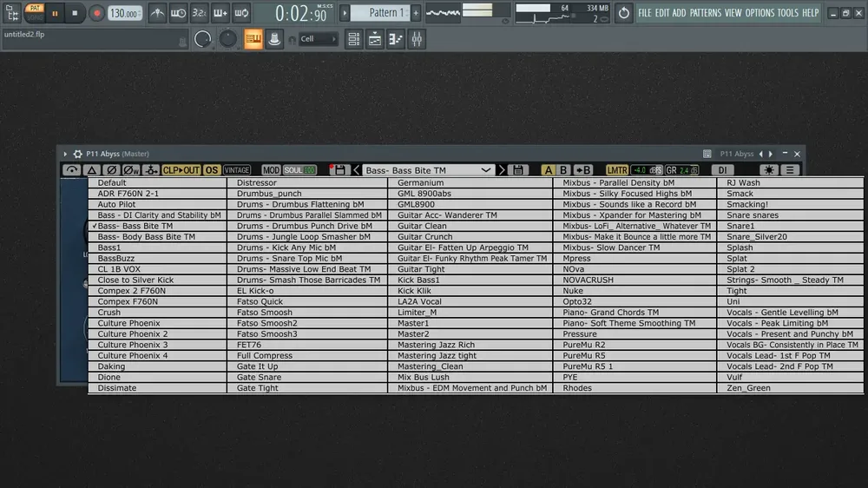
Task: Copy A to B with arrow-B button
Action: [583, 170]
